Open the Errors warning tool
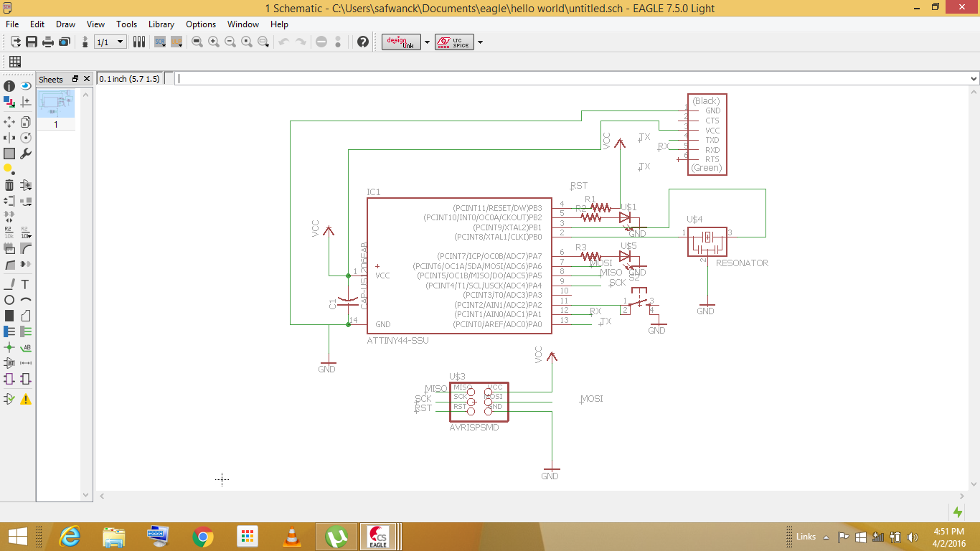This screenshot has width=980, height=551. [26, 399]
